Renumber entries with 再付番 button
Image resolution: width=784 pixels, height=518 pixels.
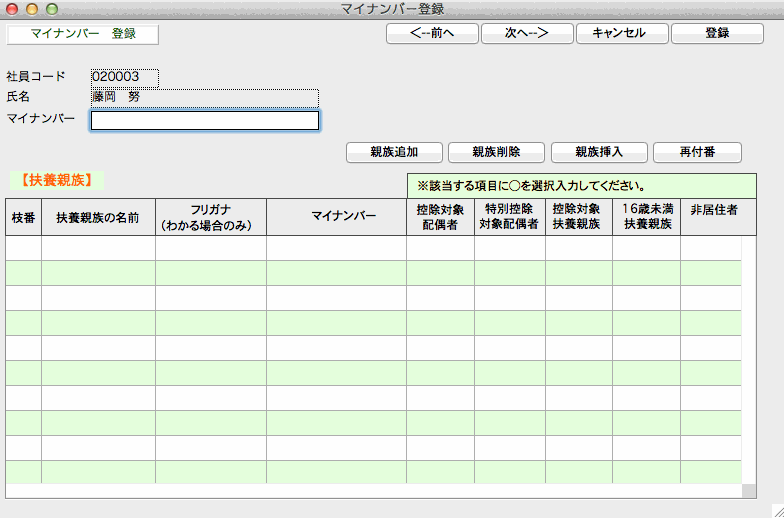coord(696,152)
